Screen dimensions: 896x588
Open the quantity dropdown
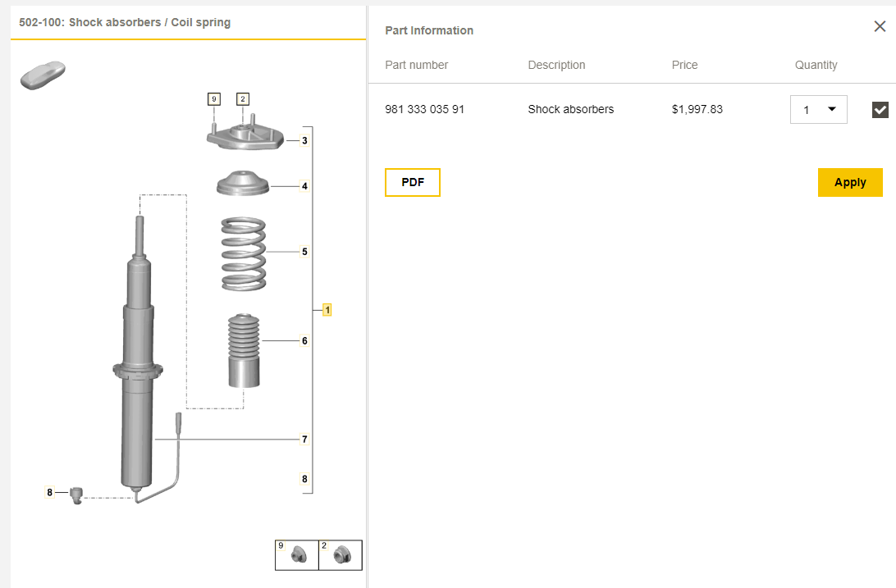[818, 110]
